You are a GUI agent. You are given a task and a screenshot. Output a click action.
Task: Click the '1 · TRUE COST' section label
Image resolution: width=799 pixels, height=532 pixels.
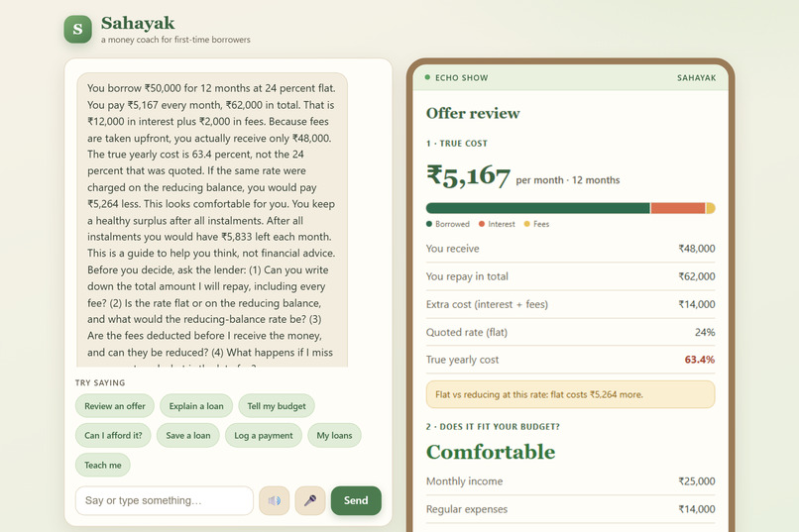457,144
